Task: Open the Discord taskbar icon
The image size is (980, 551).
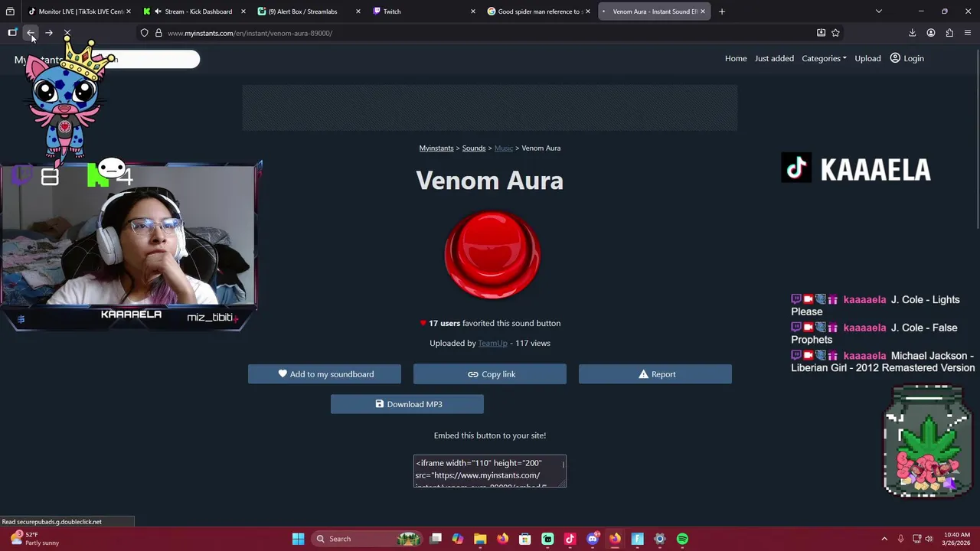Action: (592, 539)
